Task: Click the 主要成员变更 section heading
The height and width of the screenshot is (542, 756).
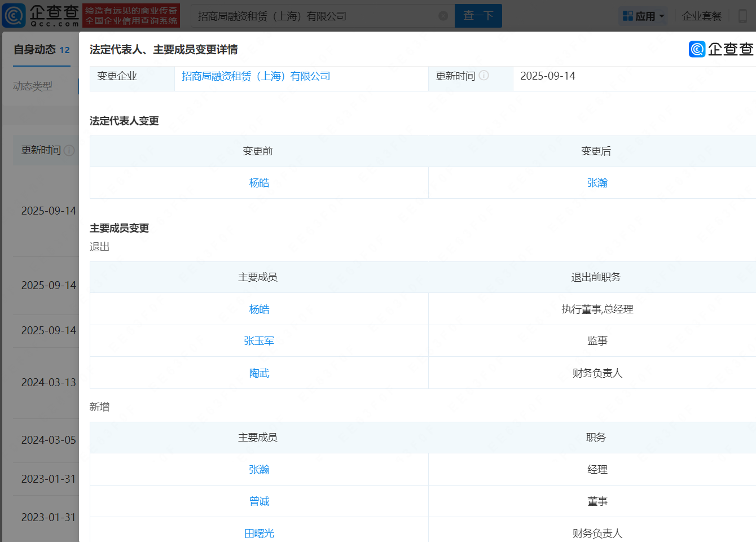Action: pyautogui.click(x=119, y=228)
